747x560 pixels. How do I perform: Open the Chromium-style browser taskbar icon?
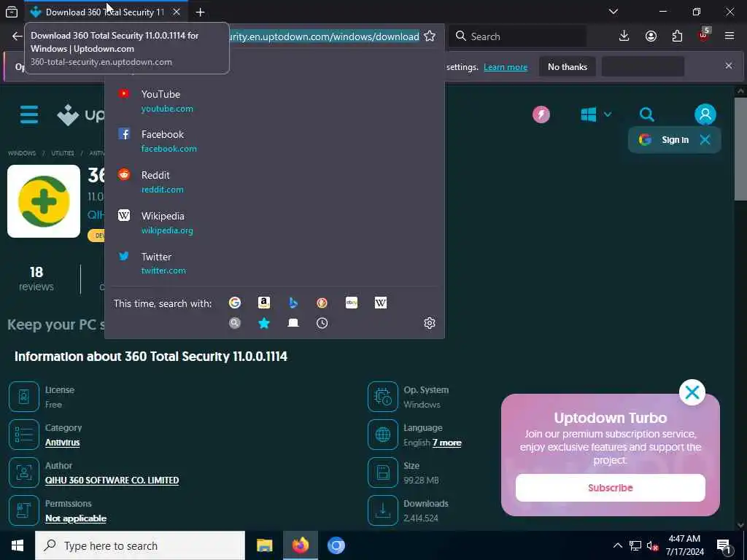336,545
